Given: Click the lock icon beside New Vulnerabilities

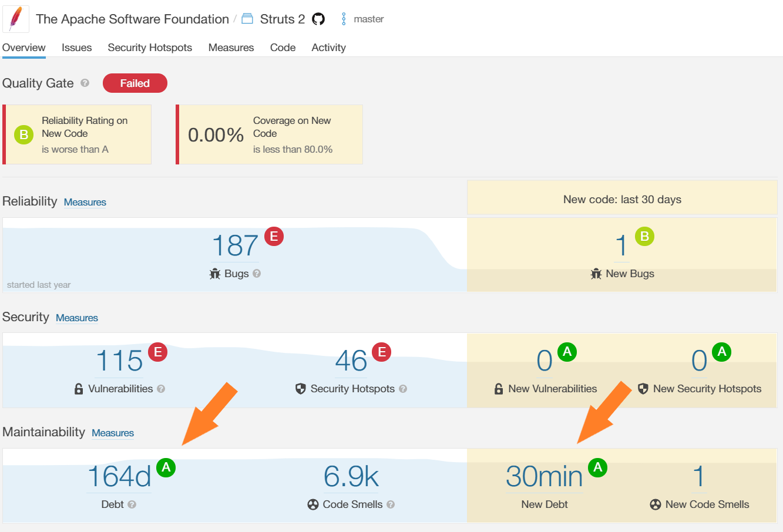Looking at the screenshot, I should [x=499, y=389].
